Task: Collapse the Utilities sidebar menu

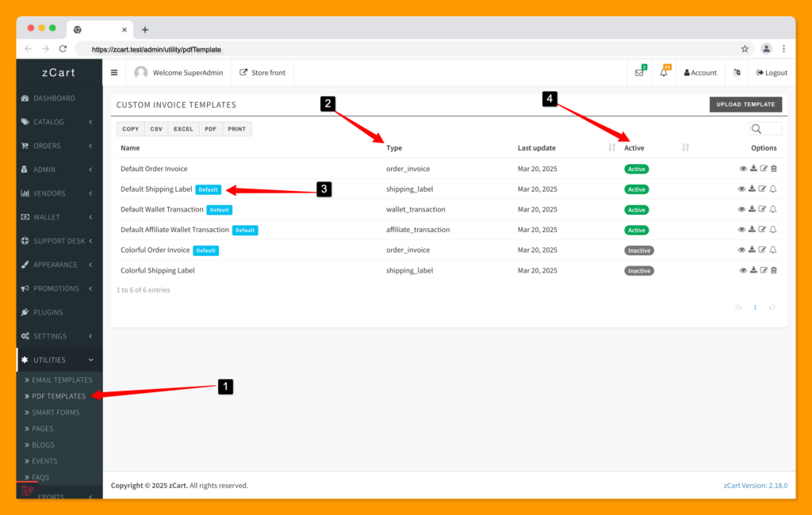Action: 59,360
